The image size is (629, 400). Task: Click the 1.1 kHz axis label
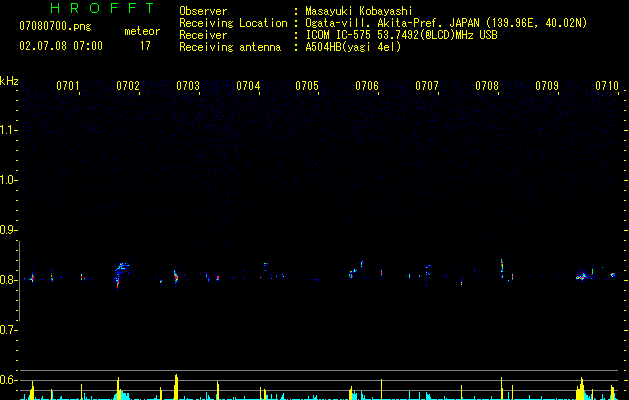click(x=8, y=130)
